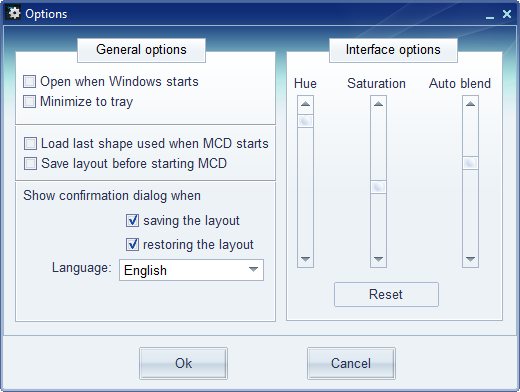Confirm settings with the Ok button
The width and height of the screenshot is (520, 392).
coord(183,363)
